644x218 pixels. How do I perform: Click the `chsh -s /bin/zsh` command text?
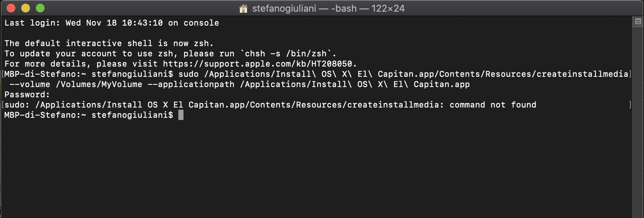click(288, 54)
